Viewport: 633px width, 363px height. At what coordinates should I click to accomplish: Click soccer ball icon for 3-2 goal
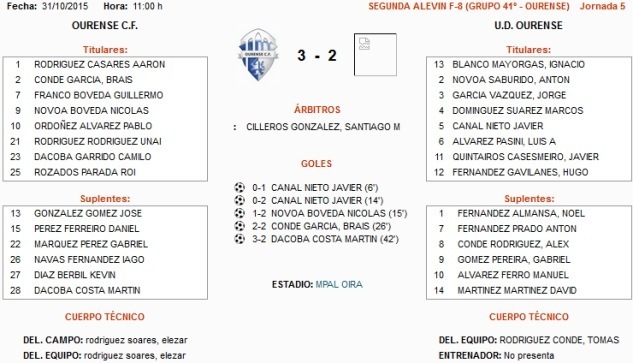(239, 239)
